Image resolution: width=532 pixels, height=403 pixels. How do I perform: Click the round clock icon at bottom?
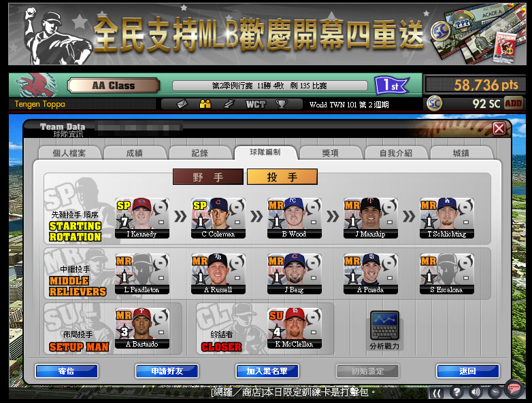point(495,393)
